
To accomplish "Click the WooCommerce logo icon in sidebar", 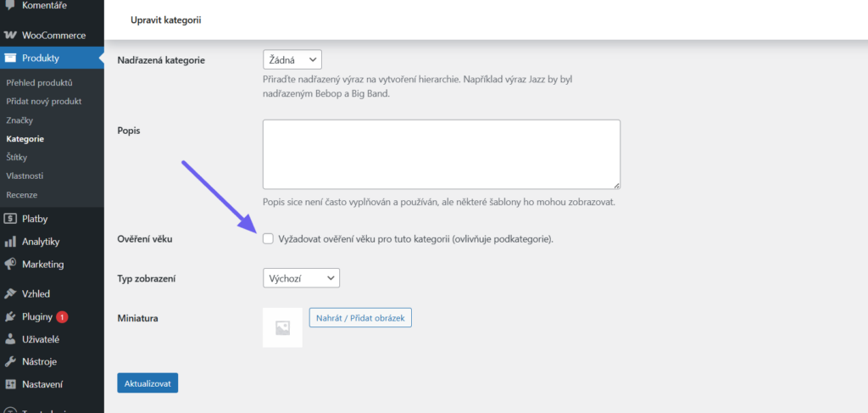I will 10,36.
